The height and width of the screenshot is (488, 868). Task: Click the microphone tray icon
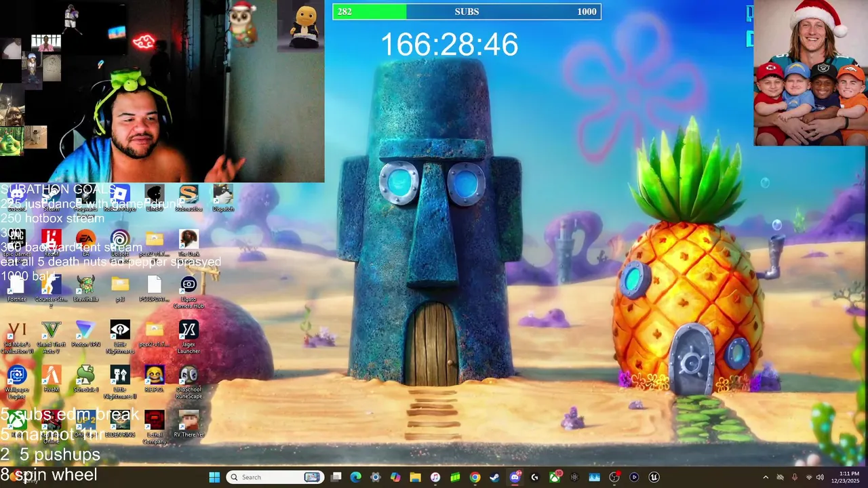pos(794,477)
